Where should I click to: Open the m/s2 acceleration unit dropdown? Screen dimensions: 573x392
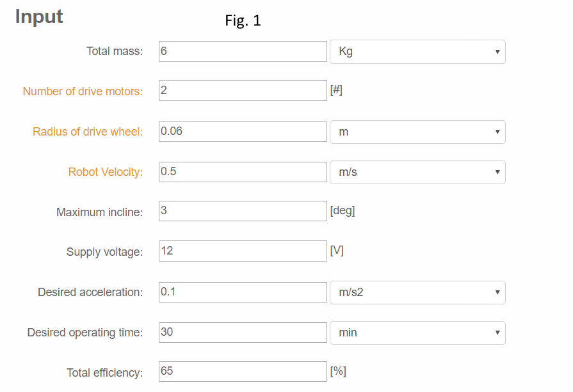[417, 292]
